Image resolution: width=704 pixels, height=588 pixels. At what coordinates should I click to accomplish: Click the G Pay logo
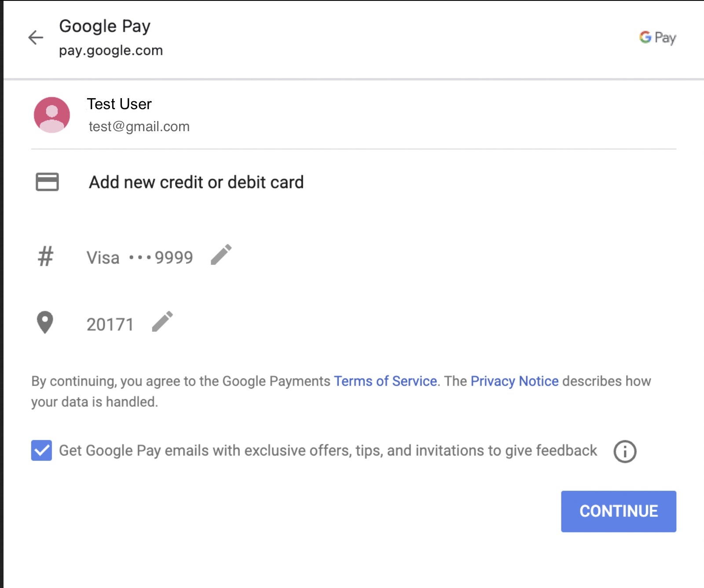pyautogui.click(x=657, y=38)
